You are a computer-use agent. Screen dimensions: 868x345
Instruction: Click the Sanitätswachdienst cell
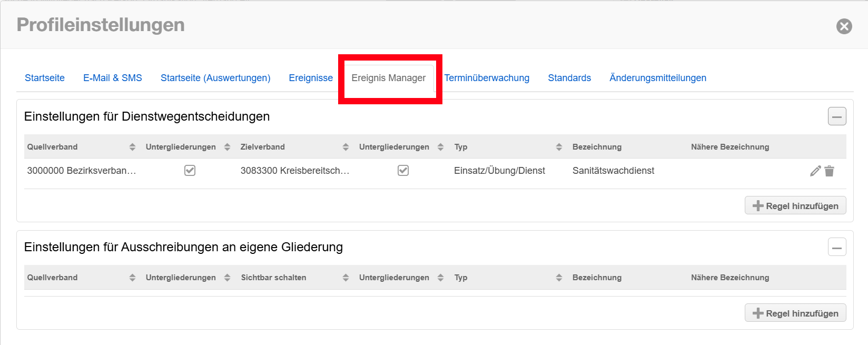coord(613,171)
